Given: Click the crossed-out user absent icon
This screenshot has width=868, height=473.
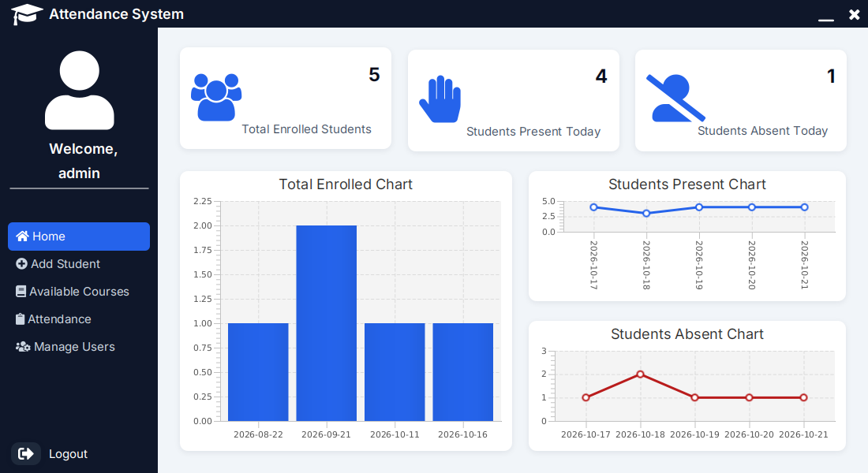Looking at the screenshot, I should tap(675, 98).
